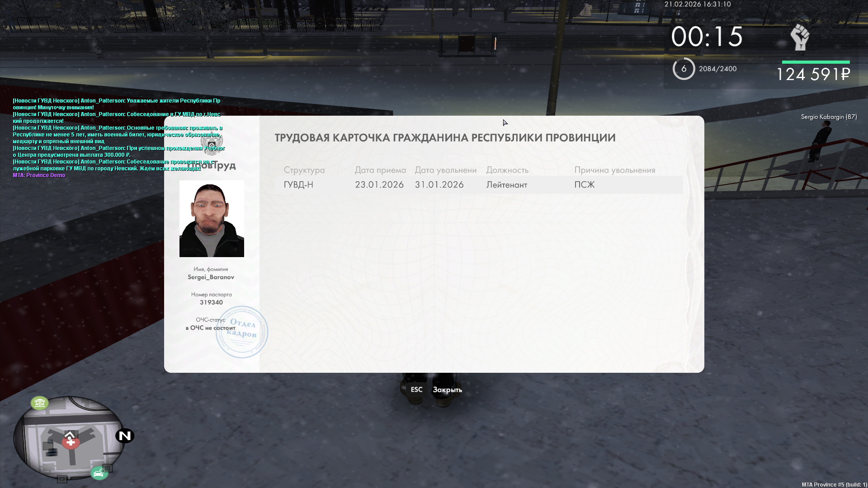Click the green health bar above money
The height and width of the screenshot is (488, 868).
[x=816, y=62]
